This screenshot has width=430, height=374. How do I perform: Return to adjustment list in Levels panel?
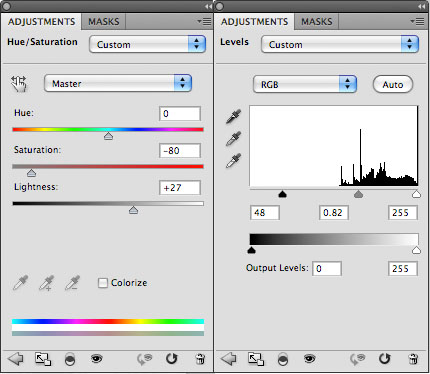click(229, 359)
